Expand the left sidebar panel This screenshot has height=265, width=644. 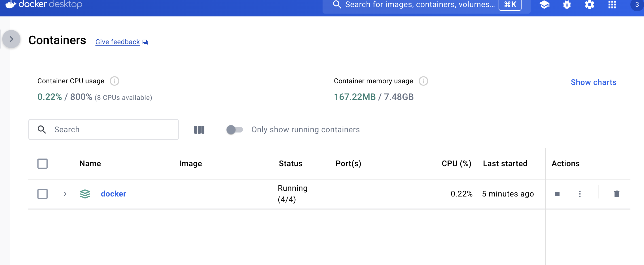pyautogui.click(x=11, y=39)
